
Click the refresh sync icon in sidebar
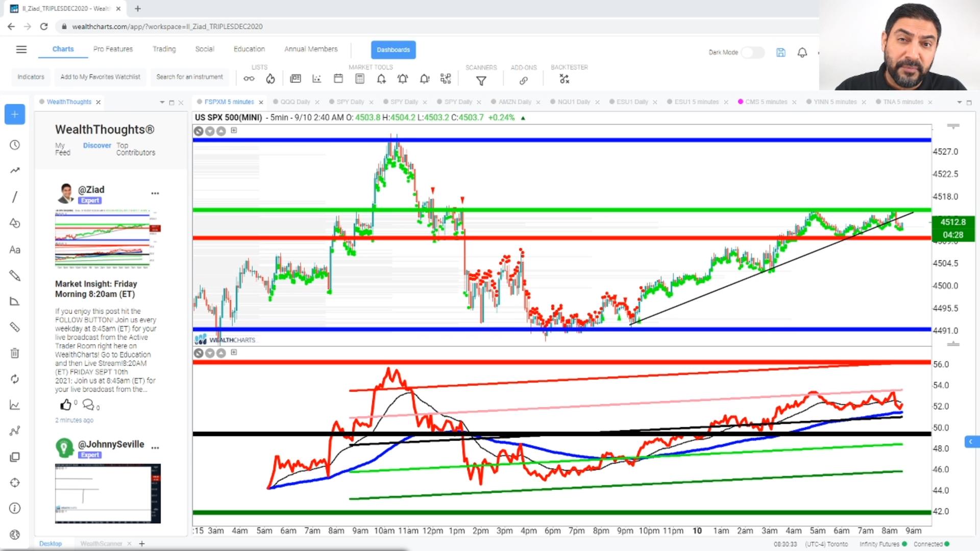click(x=15, y=379)
